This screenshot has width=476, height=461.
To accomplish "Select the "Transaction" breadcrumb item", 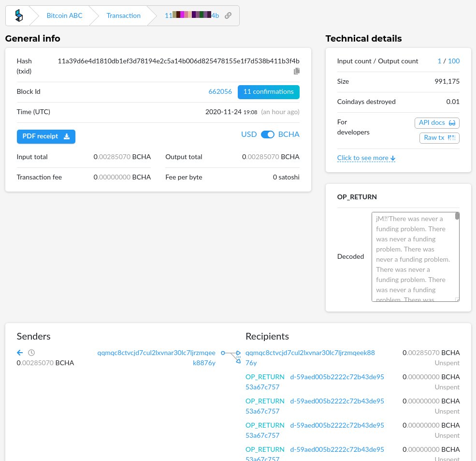I will coord(123,15).
